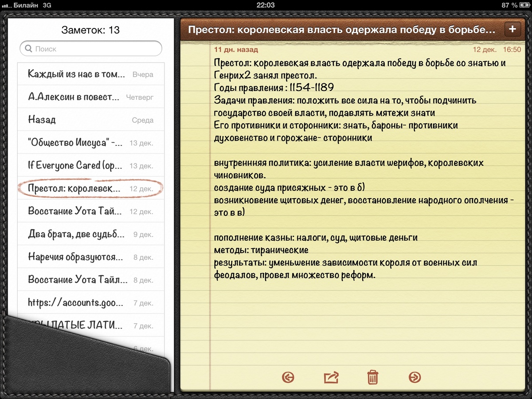Open note "А.Алексин в повест..."
Screen dimensions: 532x399
pos(91,97)
